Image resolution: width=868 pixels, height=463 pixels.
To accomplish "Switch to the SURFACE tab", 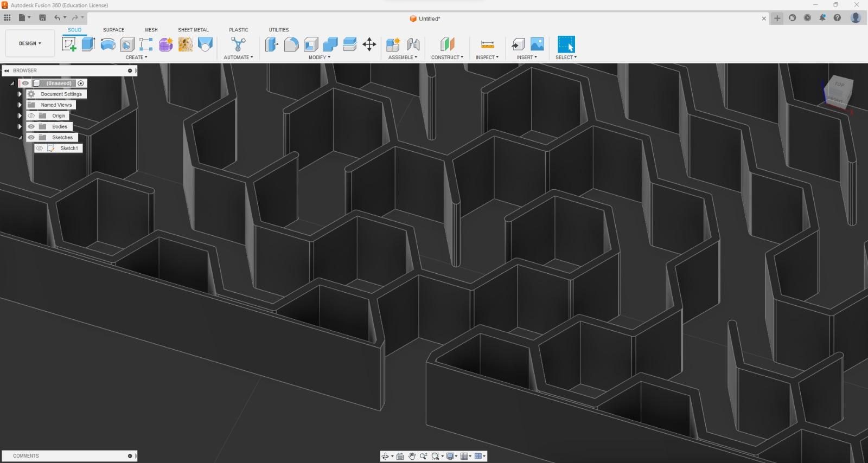I will (x=113, y=30).
